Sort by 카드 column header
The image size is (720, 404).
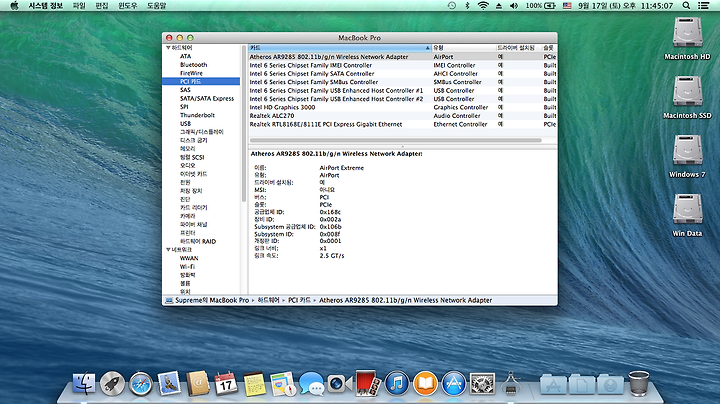[x=340, y=48]
